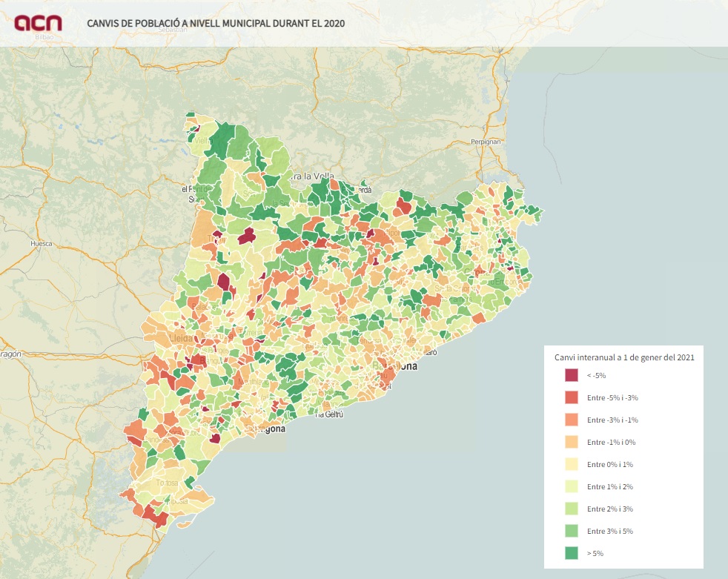Click the ACN logo

(x=39, y=23)
